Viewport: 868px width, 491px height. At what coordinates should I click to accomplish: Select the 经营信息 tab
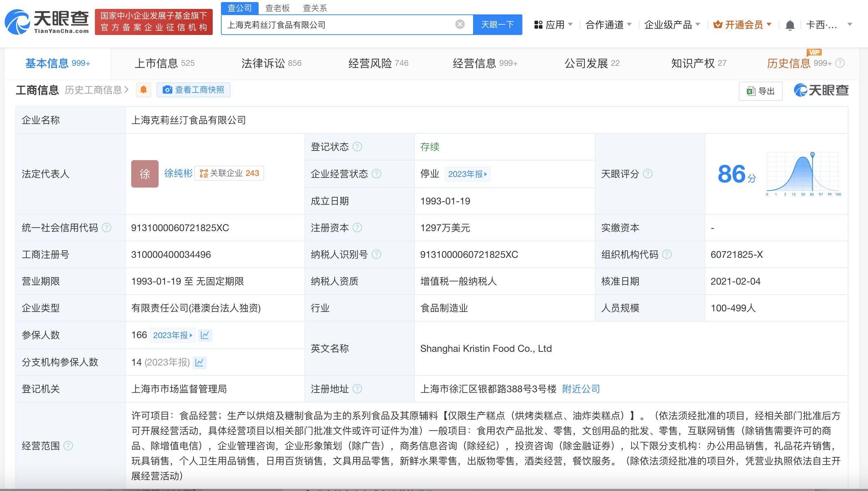[x=485, y=63]
